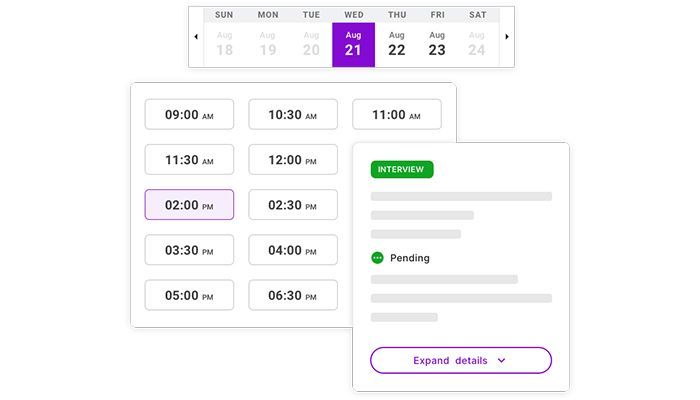Pick the 02:30 PM time slot
The height and width of the screenshot is (400, 700).
(x=293, y=205)
